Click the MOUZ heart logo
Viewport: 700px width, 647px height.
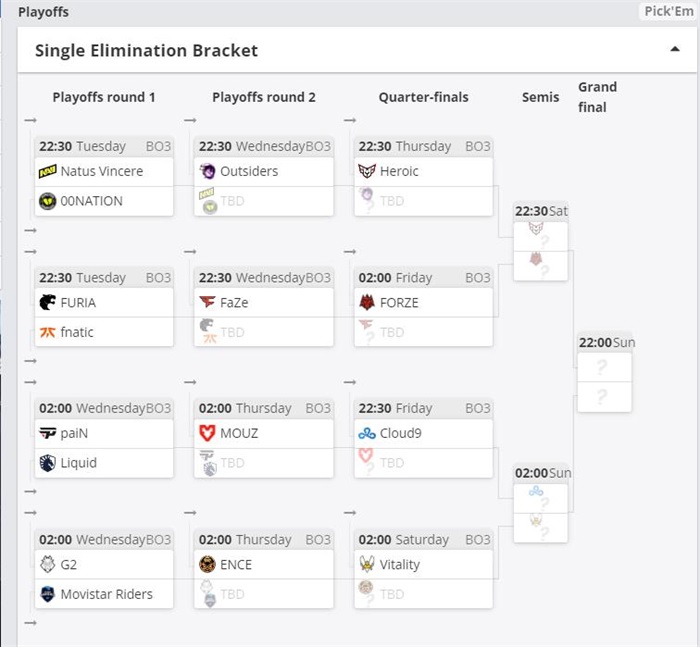(207, 433)
